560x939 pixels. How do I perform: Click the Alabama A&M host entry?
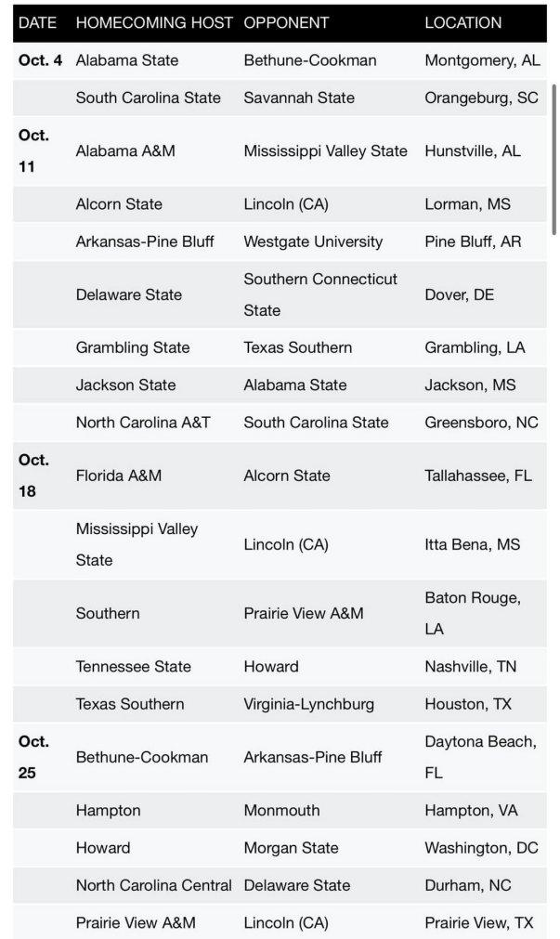(x=125, y=150)
